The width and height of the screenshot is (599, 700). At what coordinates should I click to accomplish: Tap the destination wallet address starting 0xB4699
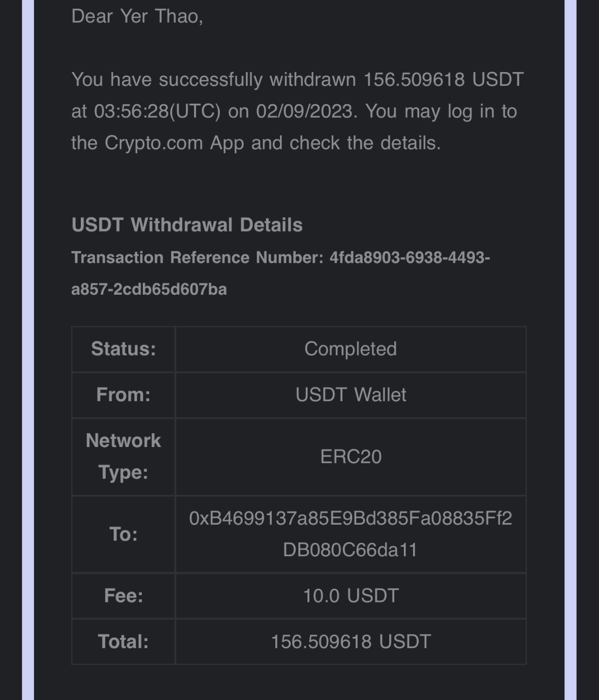tap(351, 534)
